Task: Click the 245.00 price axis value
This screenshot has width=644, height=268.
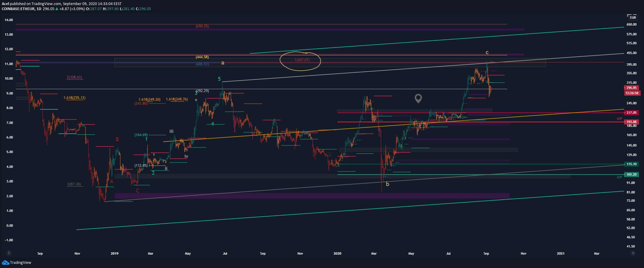Action: [x=632, y=103]
